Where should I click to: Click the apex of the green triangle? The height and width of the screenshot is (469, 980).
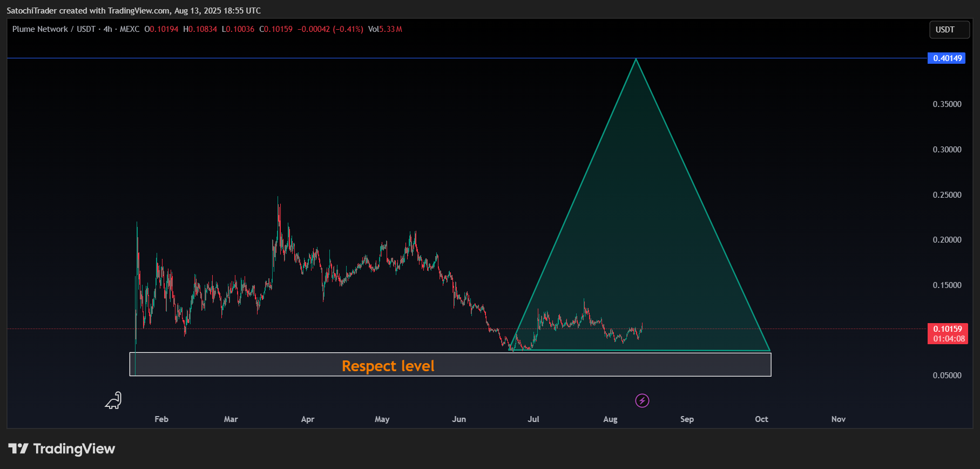pyautogui.click(x=636, y=59)
